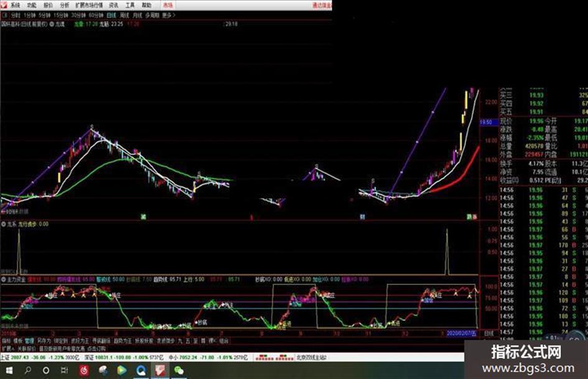Click the 另存为 button
Image resolution: width=588 pixels, height=379 pixels.
click(x=44, y=340)
